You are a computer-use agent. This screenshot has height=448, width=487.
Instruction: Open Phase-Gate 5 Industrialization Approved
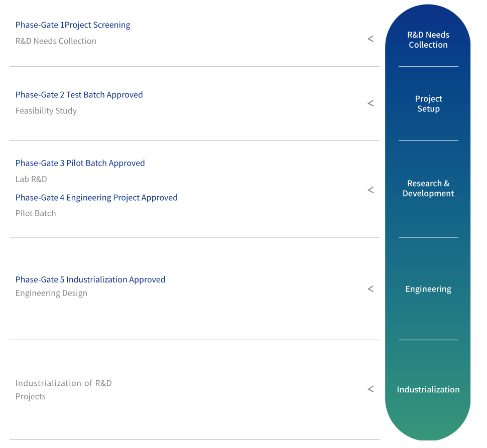(90, 280)
